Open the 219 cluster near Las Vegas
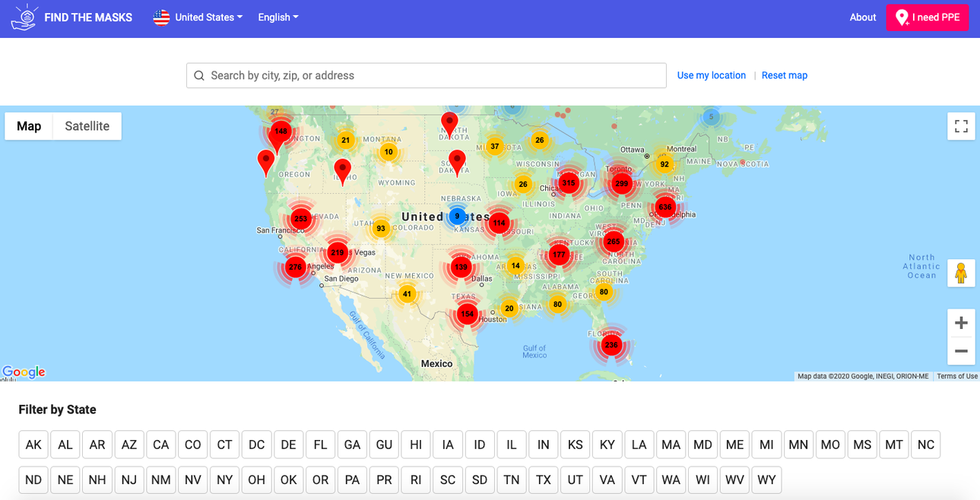This screenshot has width=980, height=500. [338, 252]
